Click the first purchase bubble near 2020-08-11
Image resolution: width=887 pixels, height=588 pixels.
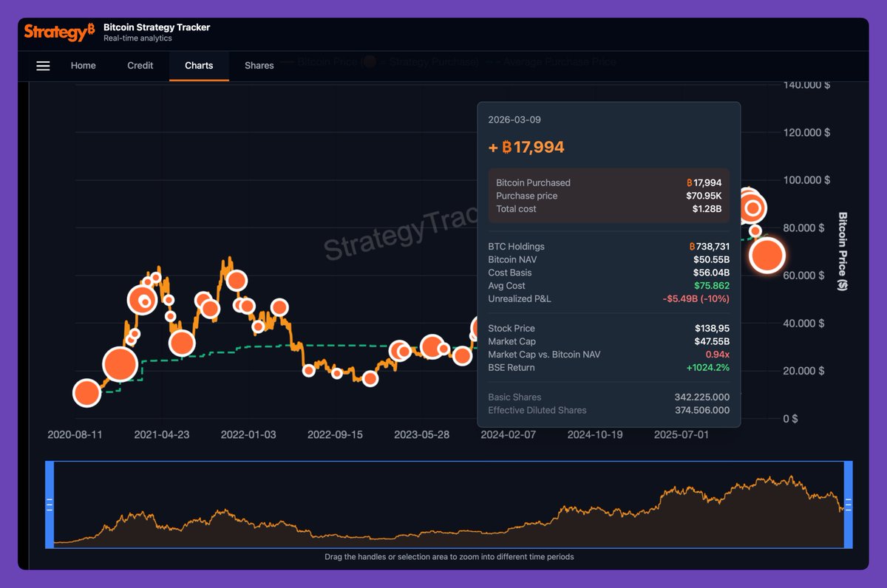tap(86, 393)
